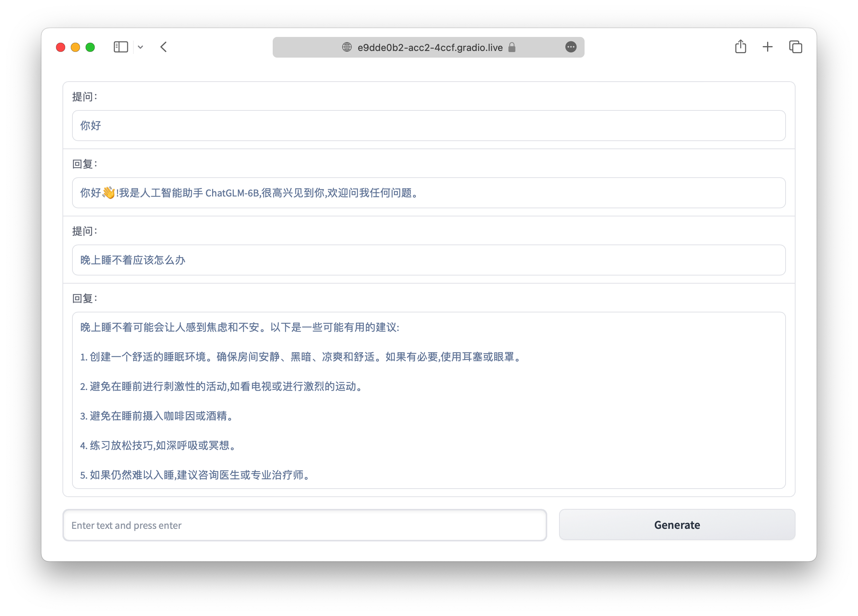858x616 pixels.
Task: Click the question box 晚上睡不着应该怎么办
Action: coord(428,260)
